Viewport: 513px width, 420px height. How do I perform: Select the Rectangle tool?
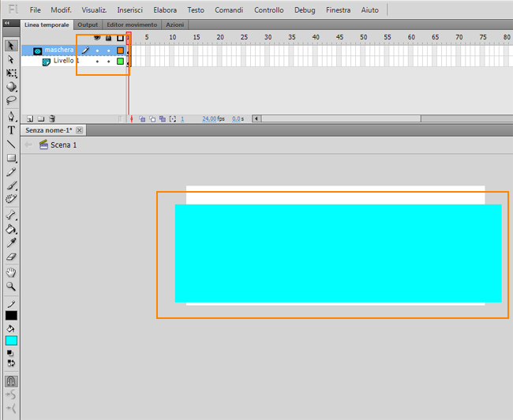[11, 158]
